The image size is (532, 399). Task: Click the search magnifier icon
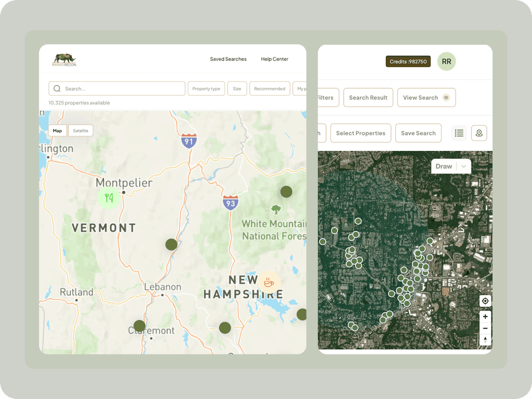(x=57, y=88)
